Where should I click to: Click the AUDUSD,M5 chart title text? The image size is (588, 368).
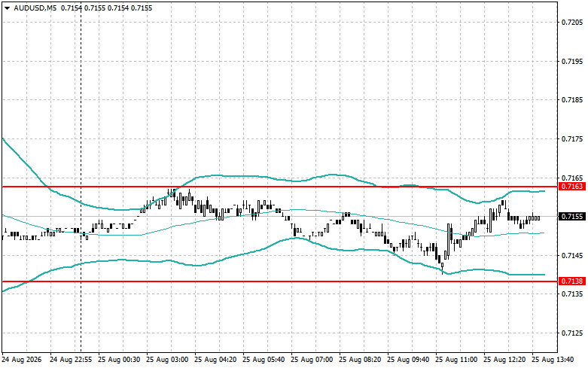coord(35,8)
